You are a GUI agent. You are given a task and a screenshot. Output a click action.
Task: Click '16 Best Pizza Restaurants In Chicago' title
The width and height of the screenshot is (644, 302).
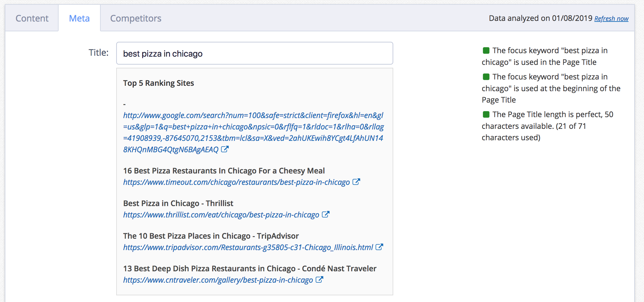point(224,171)
